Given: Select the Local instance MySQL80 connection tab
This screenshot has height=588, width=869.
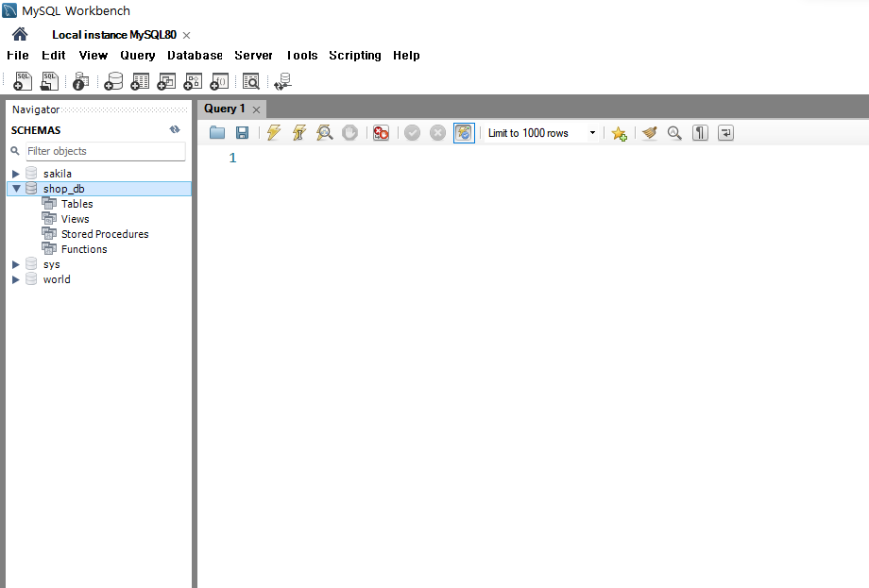Looking at the screenshot, I should point(114,35).
